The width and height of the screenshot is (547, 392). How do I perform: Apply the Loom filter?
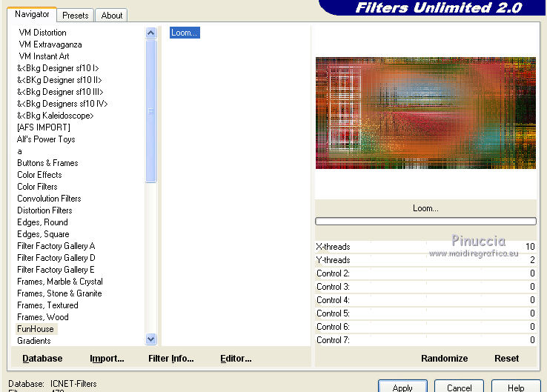tap(402, 387)
